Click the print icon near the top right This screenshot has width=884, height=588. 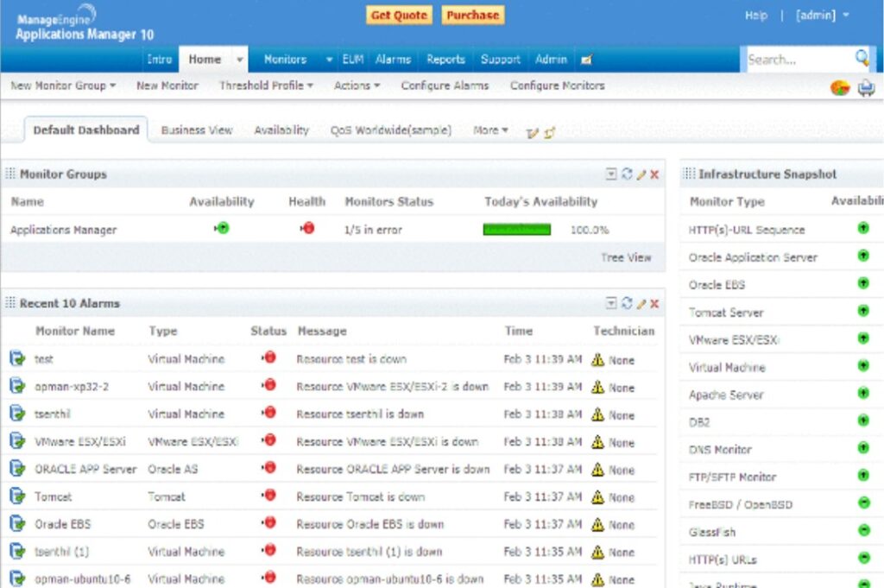point(865,87)
